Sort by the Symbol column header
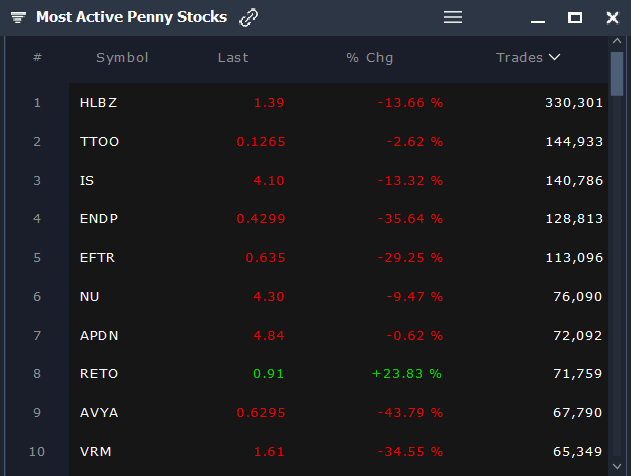631x476 pixels. click(x=122, y=58)
